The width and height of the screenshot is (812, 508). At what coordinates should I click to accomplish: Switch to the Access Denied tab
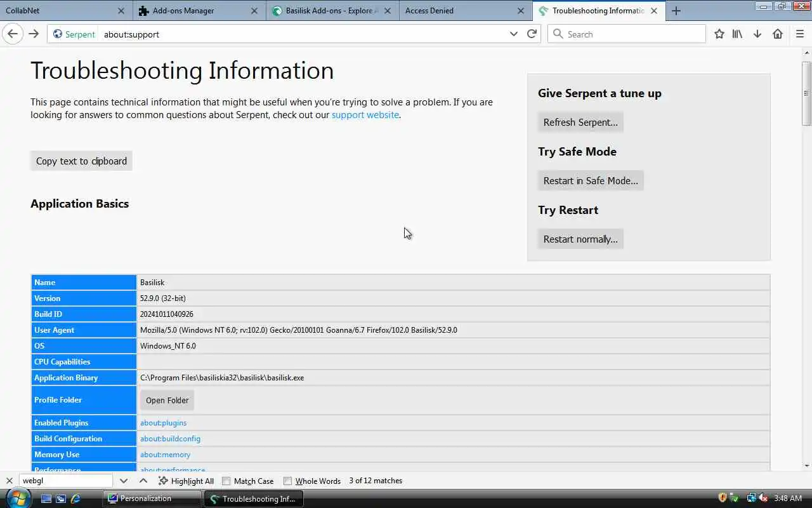(x=465, y=11)
